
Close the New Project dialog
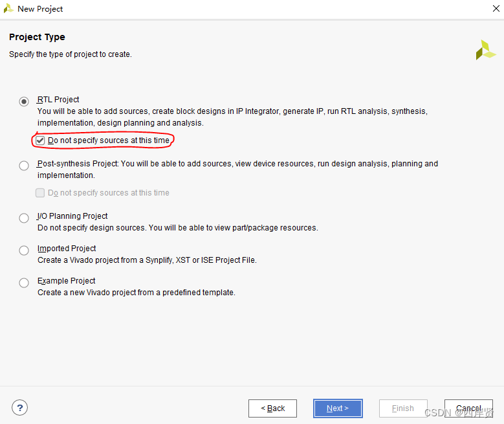click(x=496, y=8)
